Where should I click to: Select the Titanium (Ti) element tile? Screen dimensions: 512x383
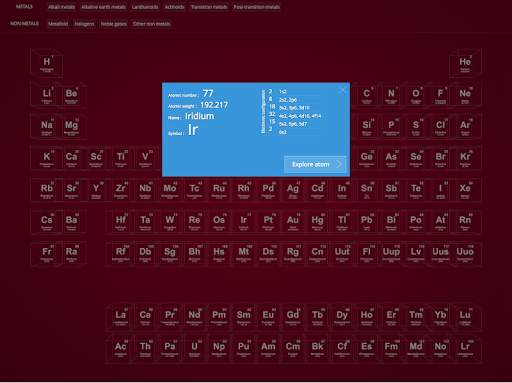tap(121, 158)
